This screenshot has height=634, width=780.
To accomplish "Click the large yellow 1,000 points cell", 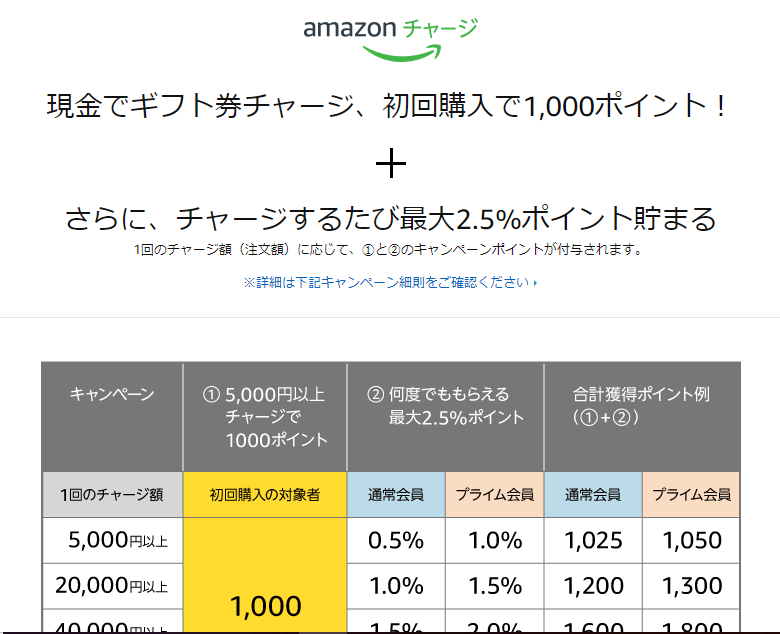I will (265, 606).
